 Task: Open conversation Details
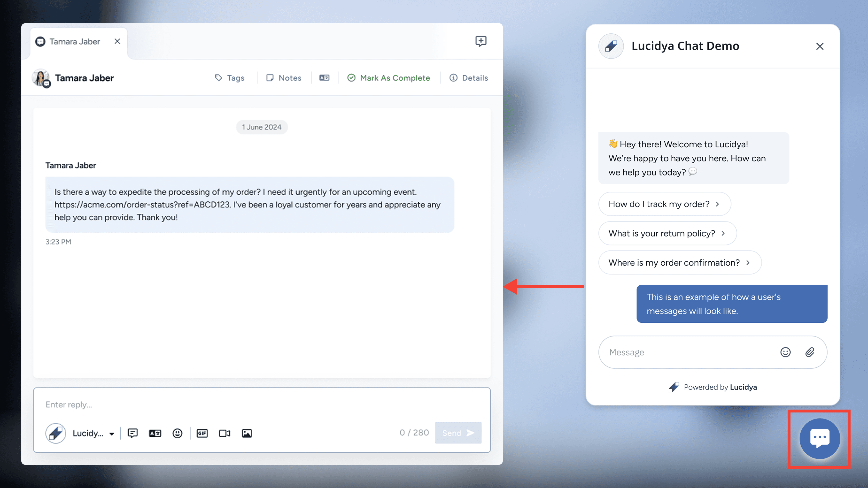point(469,78)
